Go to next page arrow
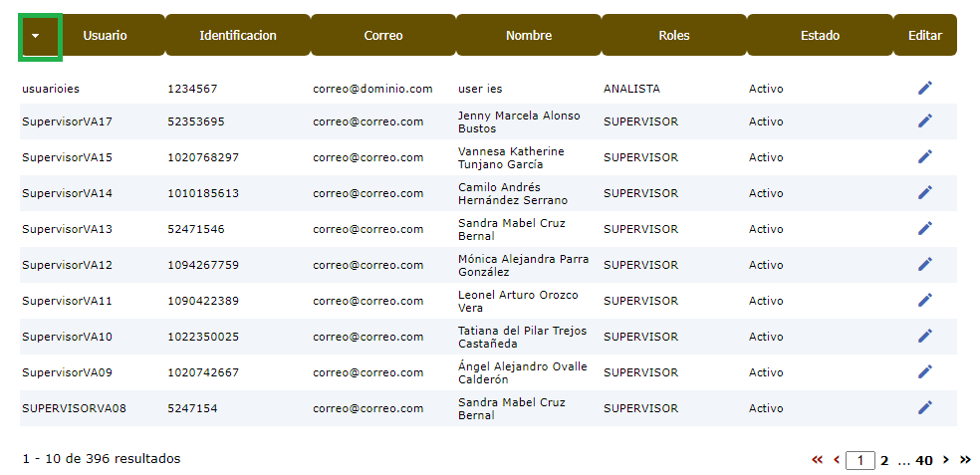This screenshot has height=475, width=980. [946, 460]
